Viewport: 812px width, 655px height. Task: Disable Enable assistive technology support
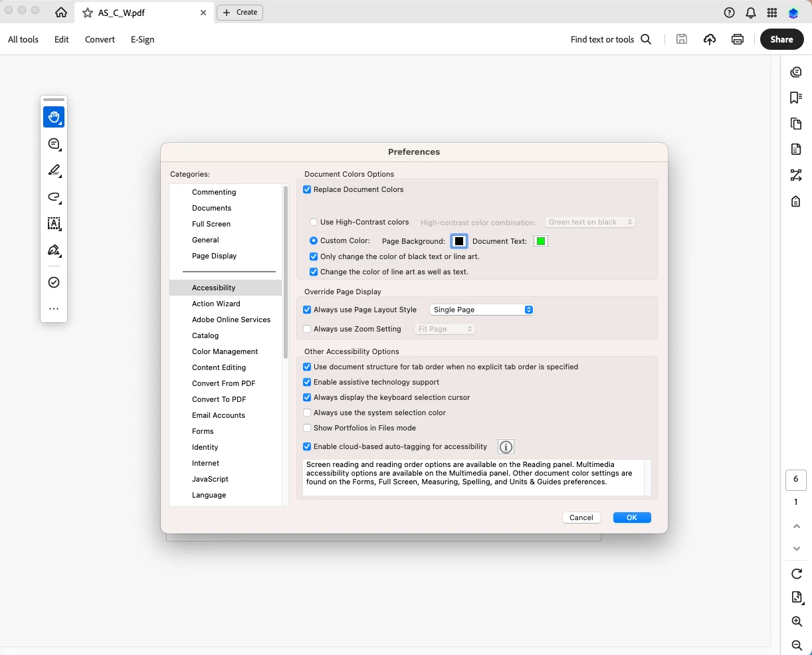point(307,382)
